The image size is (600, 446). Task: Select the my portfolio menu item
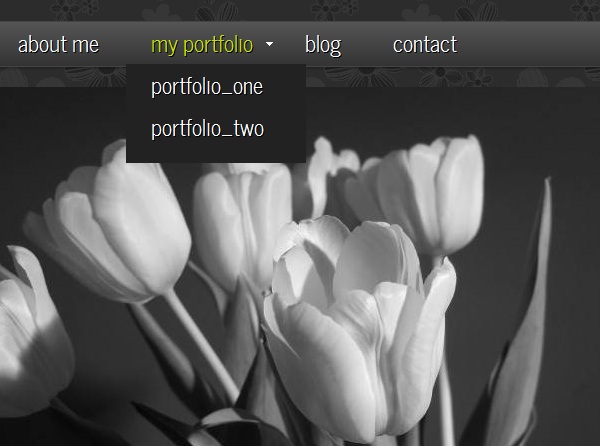click(x=202, y=45)
